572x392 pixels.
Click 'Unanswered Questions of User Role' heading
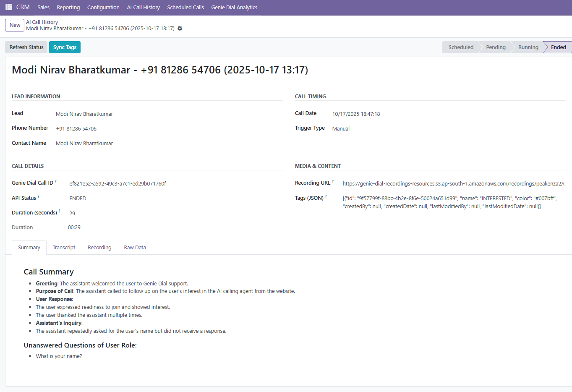(80, 345)
